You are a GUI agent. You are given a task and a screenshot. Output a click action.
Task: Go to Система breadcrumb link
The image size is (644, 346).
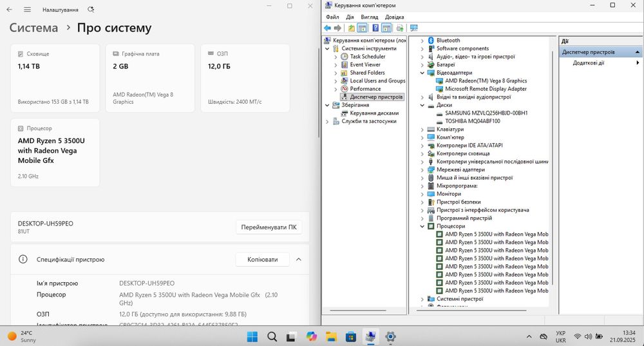[33, 28]
